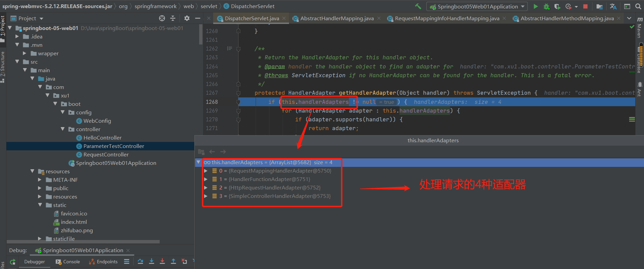Go back in the evaluate popup with left arrow
644x269 pixels.
[x=212, y=152]
